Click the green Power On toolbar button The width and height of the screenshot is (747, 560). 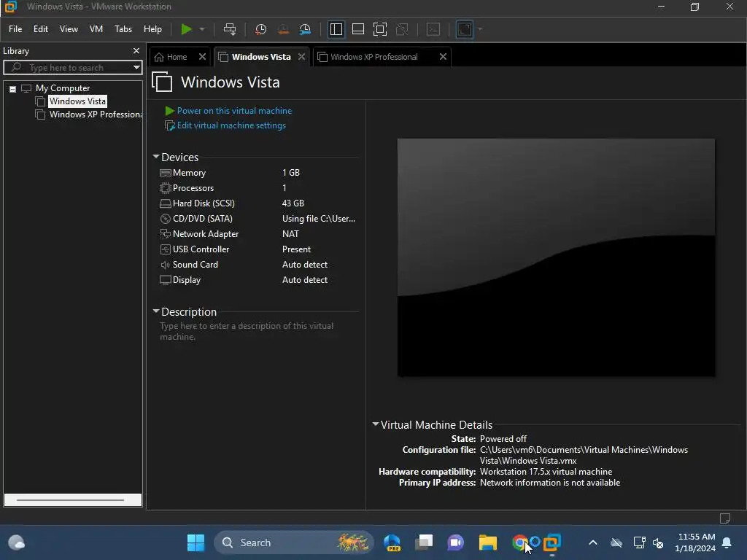[x=186, y=29]
